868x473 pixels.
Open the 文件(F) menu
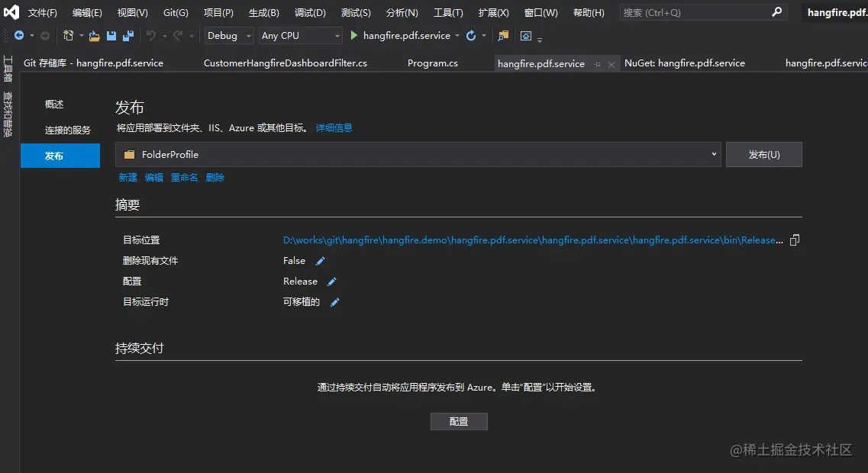pos(43,12)
